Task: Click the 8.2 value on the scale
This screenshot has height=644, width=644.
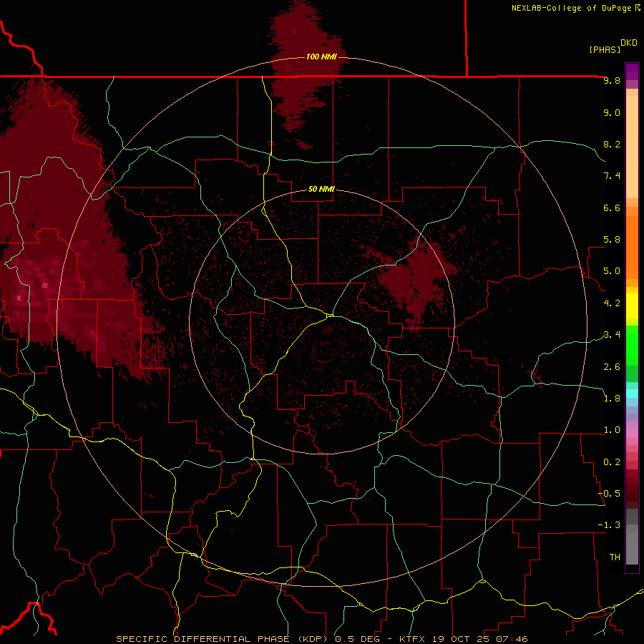Action: pos(612,145)
